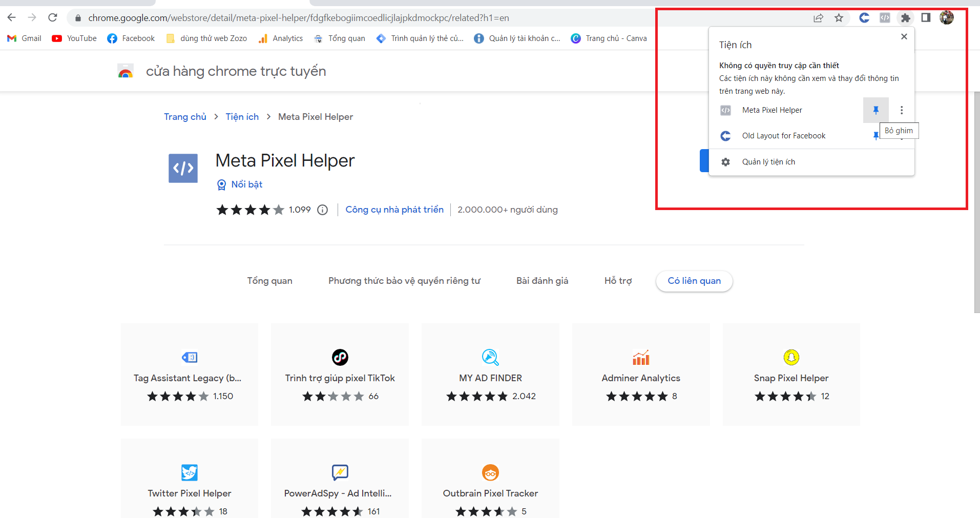Image resolution: width=980 pixels, height=518 pixels.
Task: Switch to Hỗ trợ tab
Action: pos(618,281)
